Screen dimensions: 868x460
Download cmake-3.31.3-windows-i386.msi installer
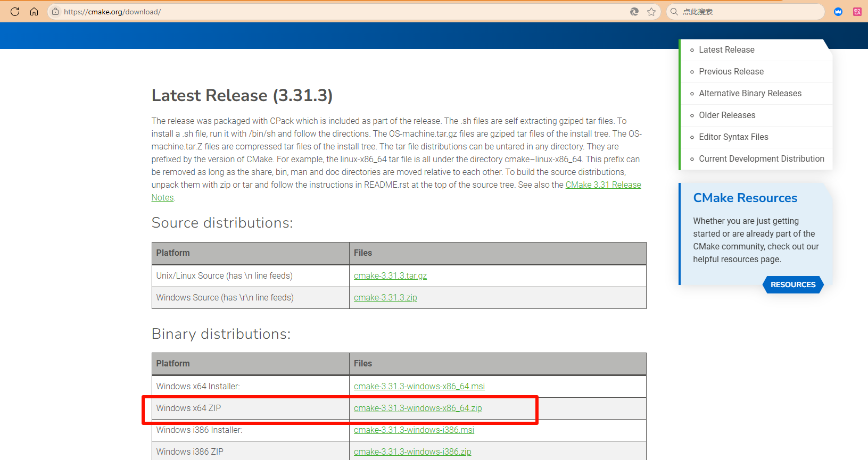click(x=414, y=430)
